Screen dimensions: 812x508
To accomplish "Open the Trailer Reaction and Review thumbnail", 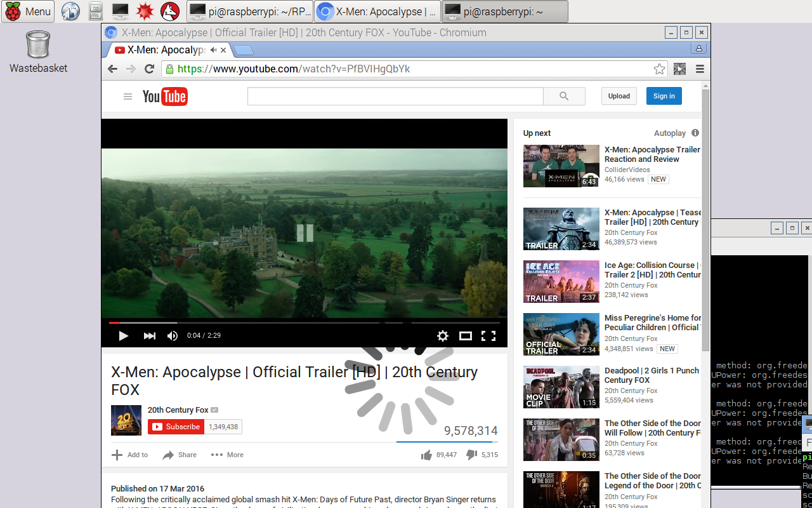I will click(561, 166).
